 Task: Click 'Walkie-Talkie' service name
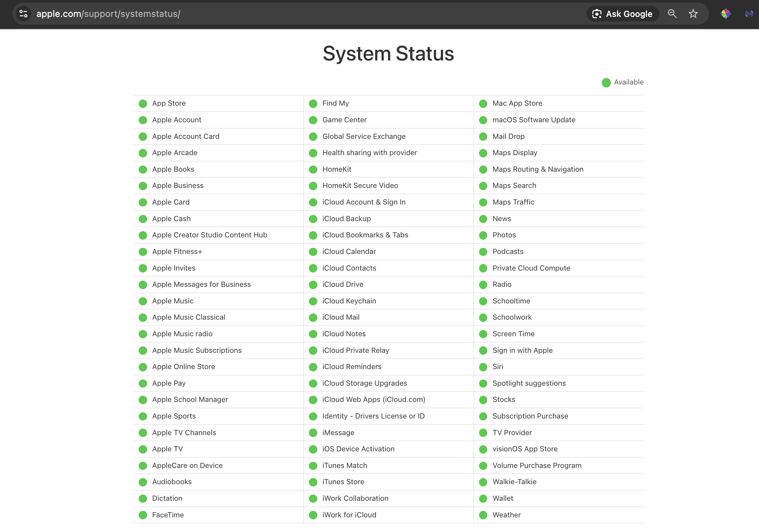pyautogui.click(x=515, y=482)
